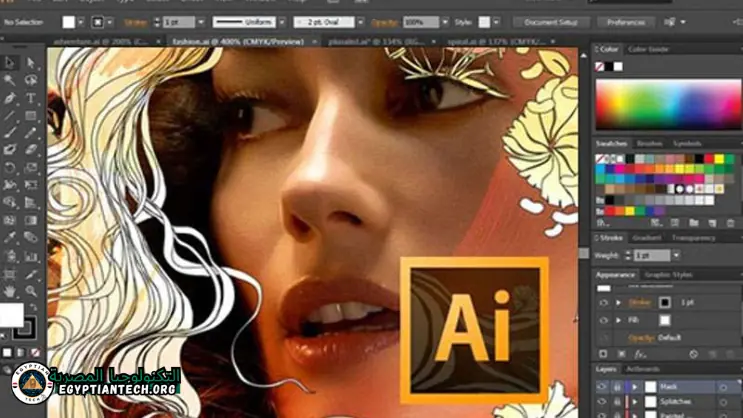Open the Brushes panel tab
The height and width of the screenshot is (418, 743).
tap(649, 144)
